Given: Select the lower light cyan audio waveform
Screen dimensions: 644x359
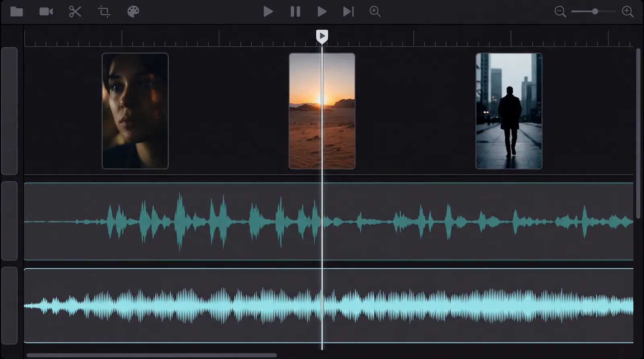Looking at the screenshot, I should [x=328, y=306].
